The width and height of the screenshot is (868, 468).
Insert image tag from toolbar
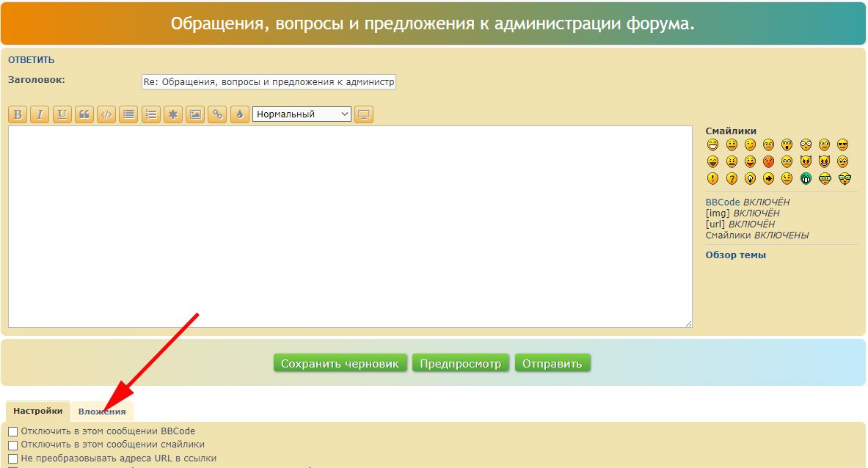click(194, 114)
